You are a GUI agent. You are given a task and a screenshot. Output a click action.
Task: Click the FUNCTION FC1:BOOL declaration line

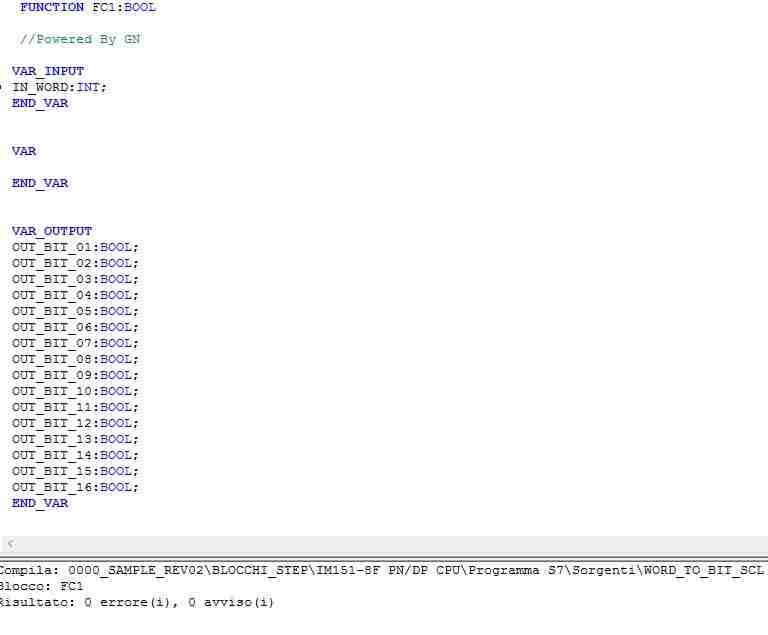[88, 7]
